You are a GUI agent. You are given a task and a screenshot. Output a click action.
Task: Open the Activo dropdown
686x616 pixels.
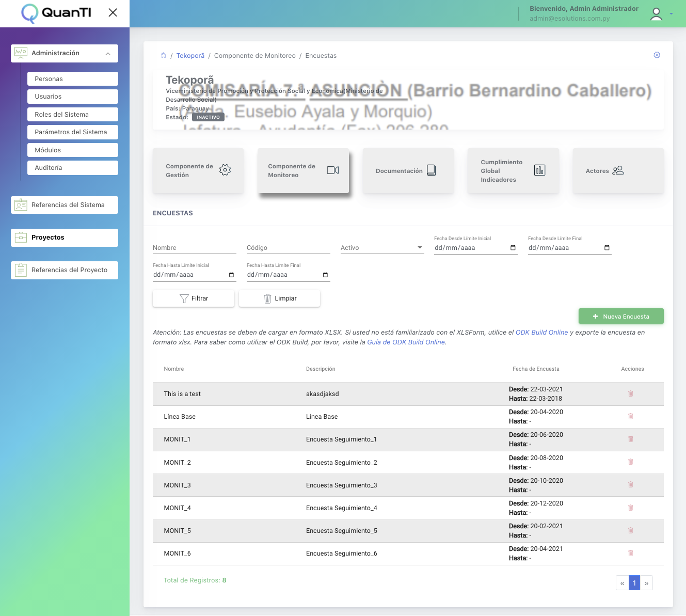tap(382, 248)
